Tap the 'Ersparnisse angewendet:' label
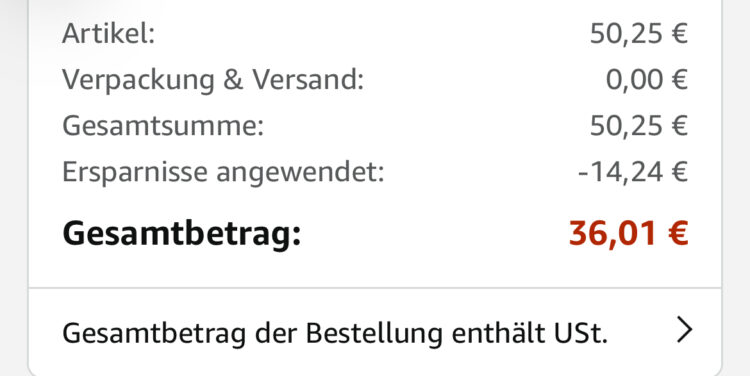Screen dimensions: 750x376 (223, 172)
